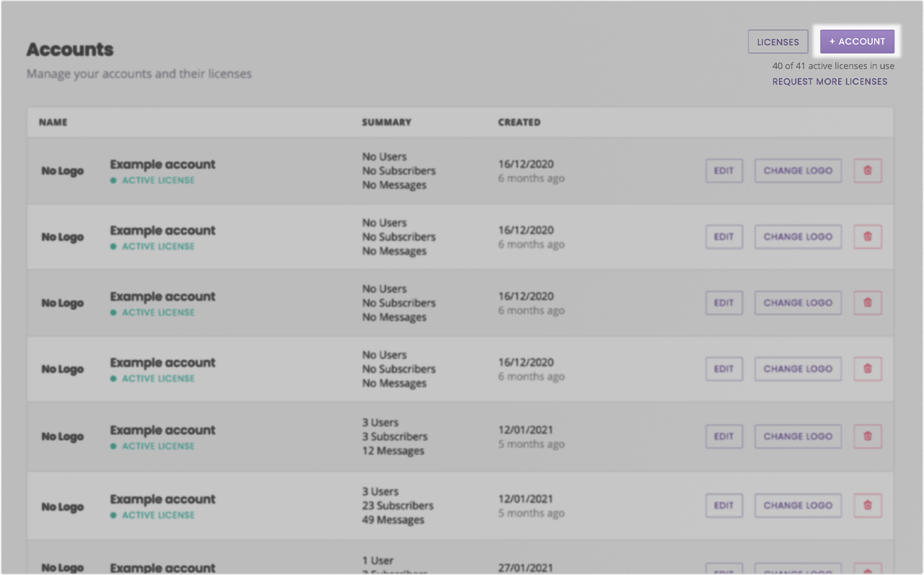Edit the account with 3 Users
This screenshot has height=575, width=924.
point(723,436)
